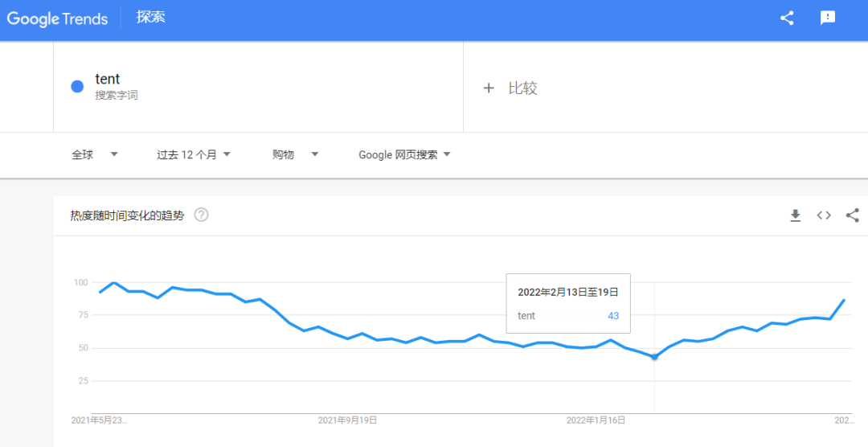The height and width of the screenshot is (447, 868).
Task: Click help icon next to 热度随时间变化的趋势
Action: pyautogui.click(x=202, y=215)
